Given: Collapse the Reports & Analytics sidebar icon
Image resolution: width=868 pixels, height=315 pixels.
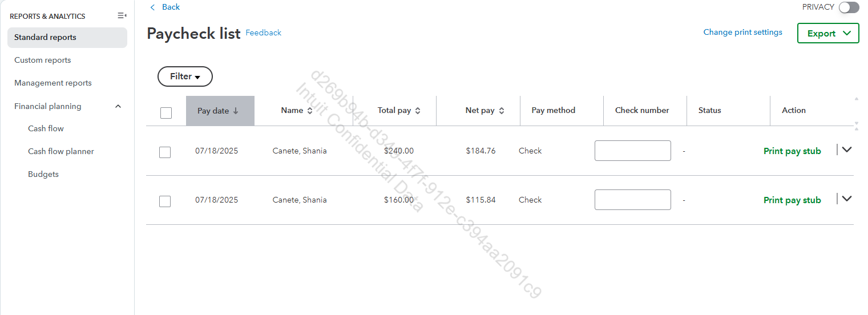Looking at the screenshot, I should click(x=122, y=16).
